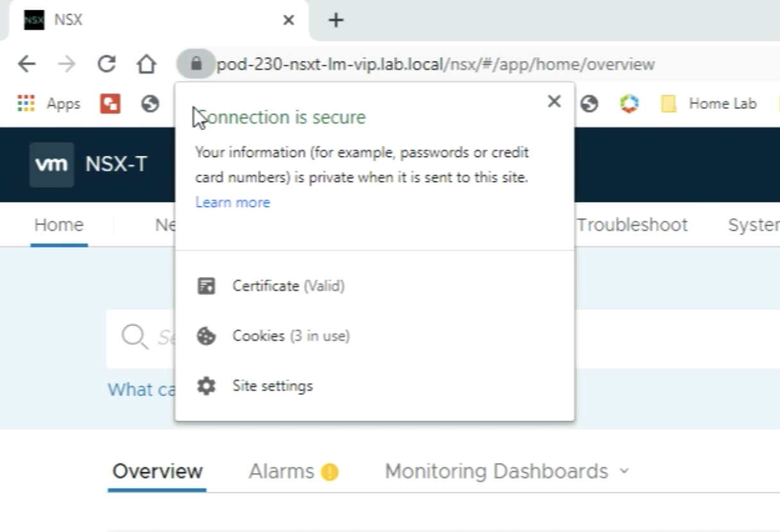View Cookies in use
Screen dimensions: 780x532
[x=291, y=336]
